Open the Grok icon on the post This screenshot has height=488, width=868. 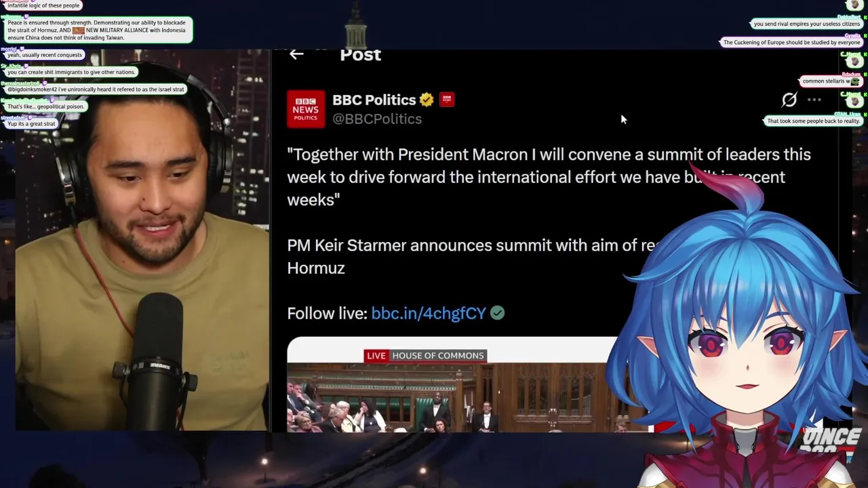pos(789,100)
